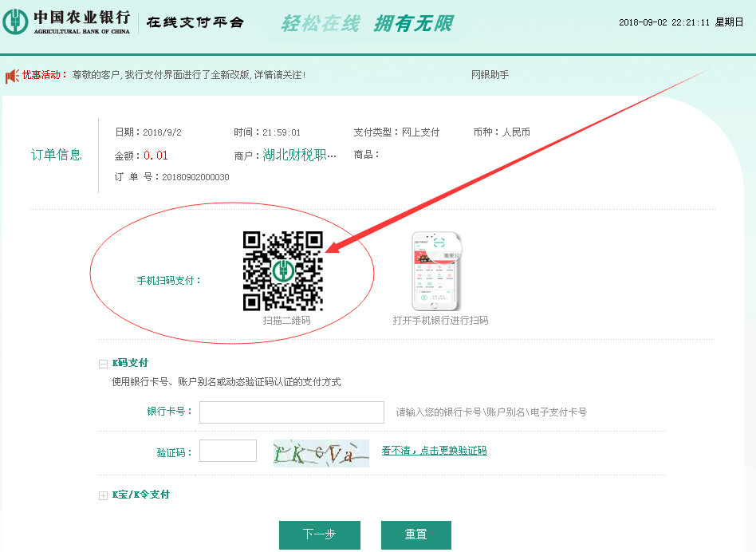
Task: Click the K宝/K令支付 heading
Action: click(141, 495)
